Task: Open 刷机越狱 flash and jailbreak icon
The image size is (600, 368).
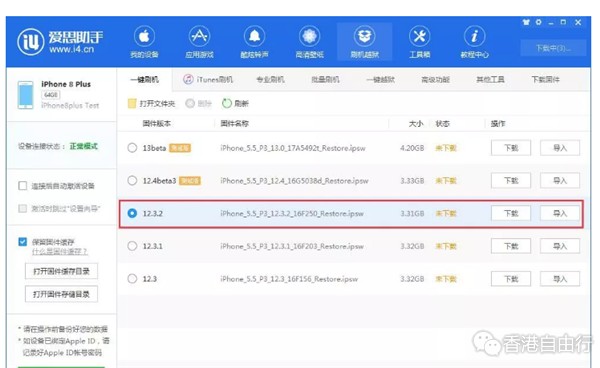Action: pos(365,37)
